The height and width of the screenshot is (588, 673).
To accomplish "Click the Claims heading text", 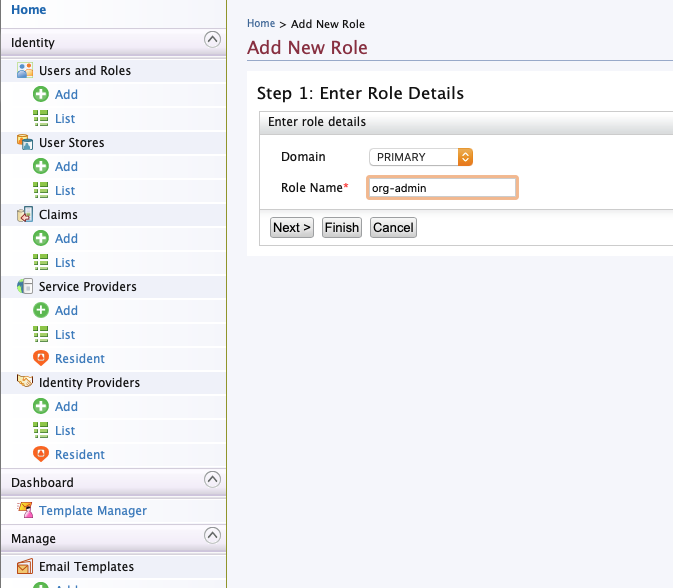I will tap(58, 215).
